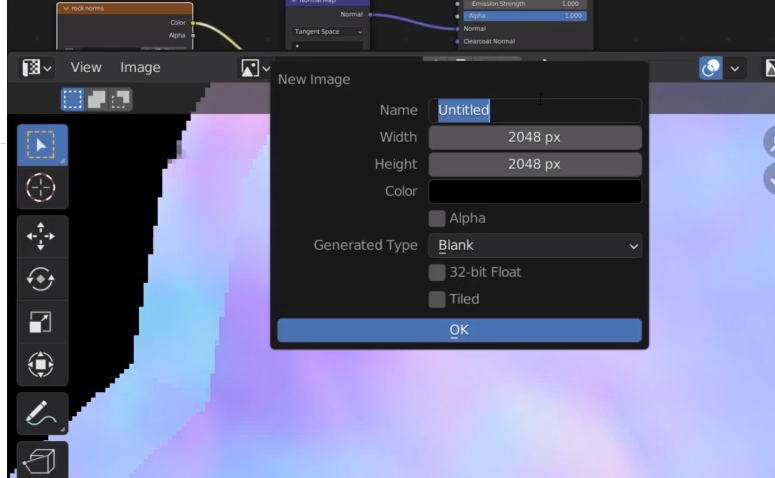Enable the 32-bit Float checkbox

(437, 272)
